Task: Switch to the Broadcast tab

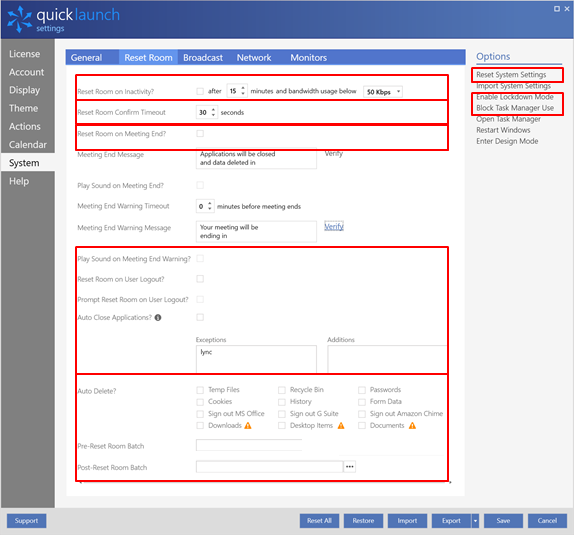Action: [203, 57]
